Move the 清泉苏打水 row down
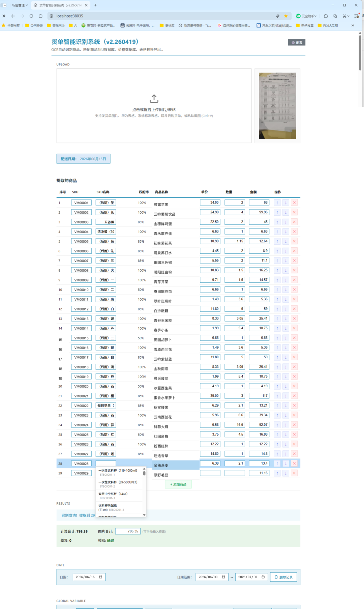This screenshot has width=364, height=609. point(286,251)
